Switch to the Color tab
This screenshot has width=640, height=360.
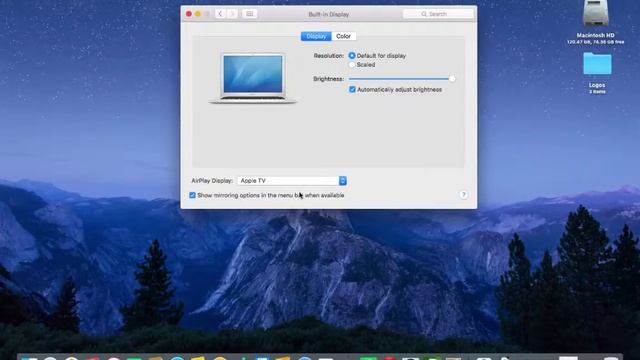(x=344, y=36)
